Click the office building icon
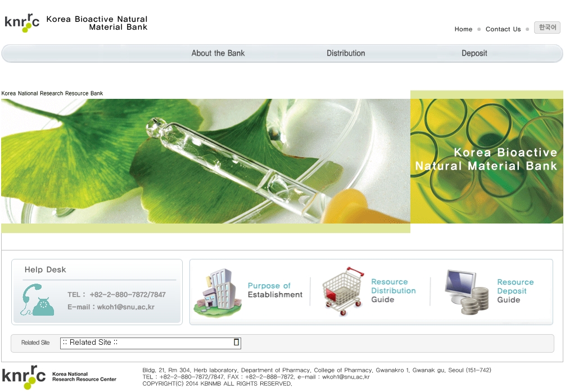 tap(218, 292)
